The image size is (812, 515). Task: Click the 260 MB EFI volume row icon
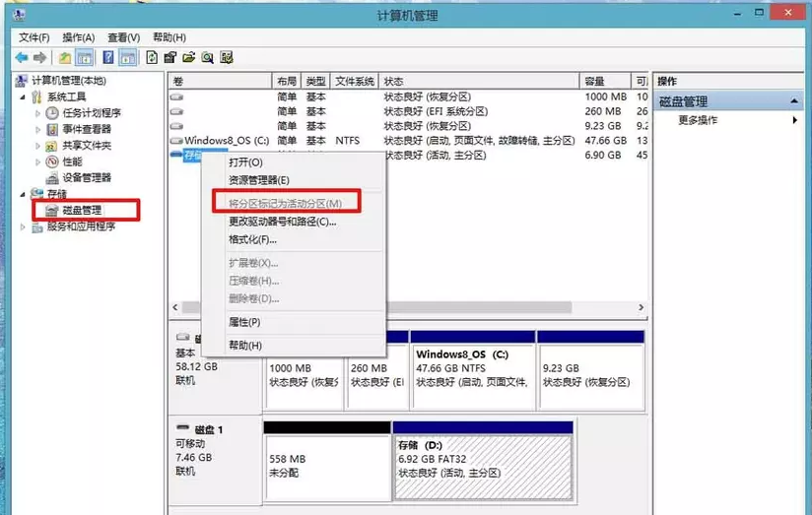click(177, 111)
